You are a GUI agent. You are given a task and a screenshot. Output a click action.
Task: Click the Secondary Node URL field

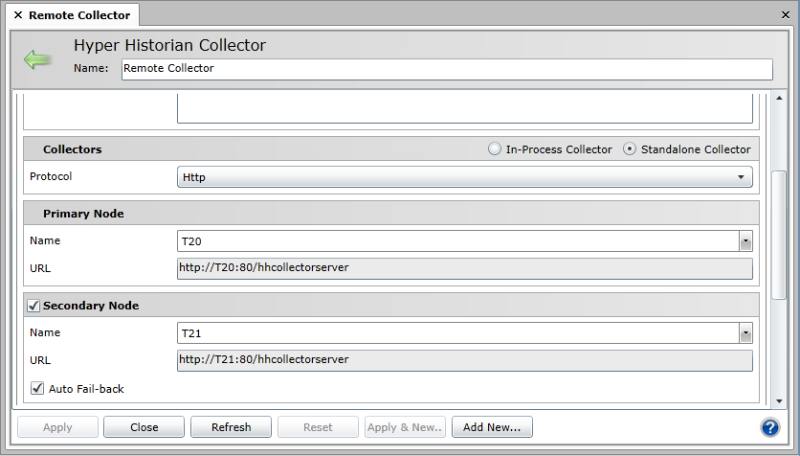(x=464, y=359)
